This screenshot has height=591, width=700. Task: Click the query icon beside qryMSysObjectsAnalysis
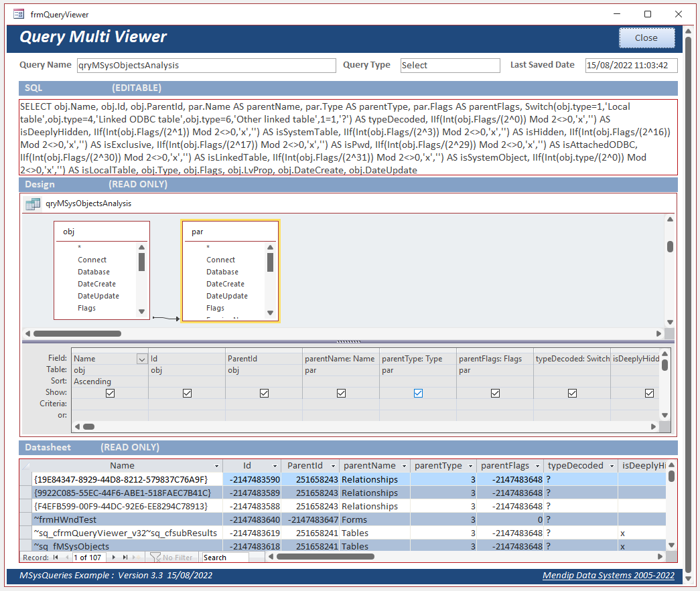click(31, 204)
